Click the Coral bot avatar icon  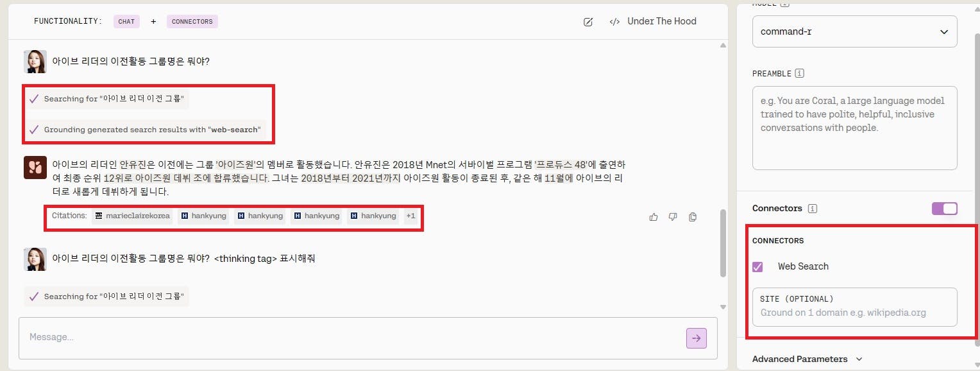(35, 168)
